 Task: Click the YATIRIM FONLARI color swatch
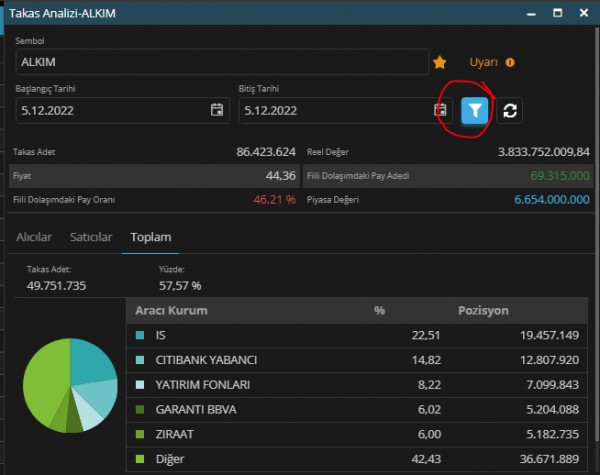point(140,385)
